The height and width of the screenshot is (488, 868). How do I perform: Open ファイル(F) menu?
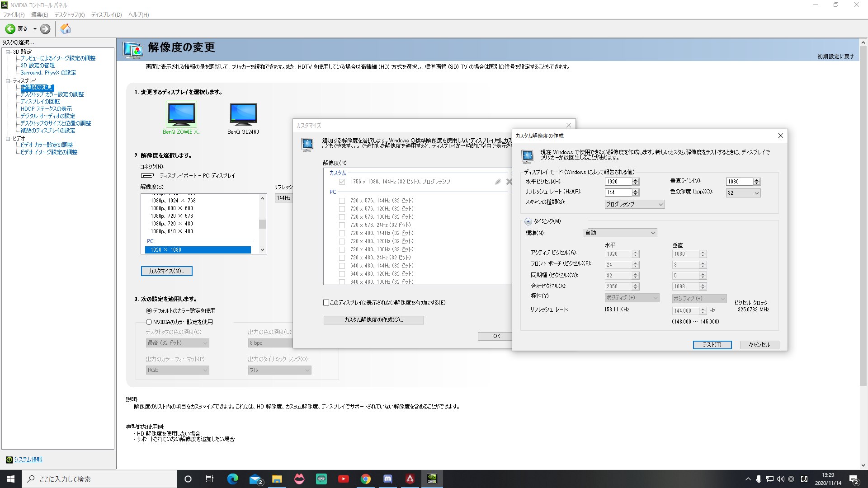(x=14, y=15)
